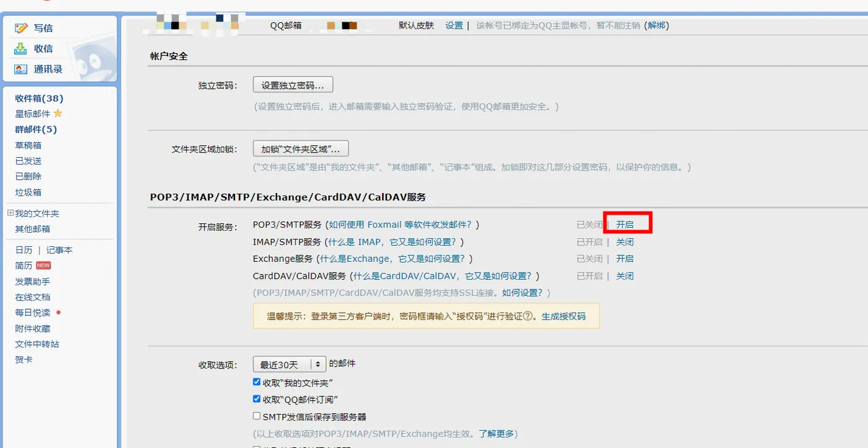Open 已删除 folder
Screen dimensions: 868x448
pyautogui.click(x=29, y=176)
